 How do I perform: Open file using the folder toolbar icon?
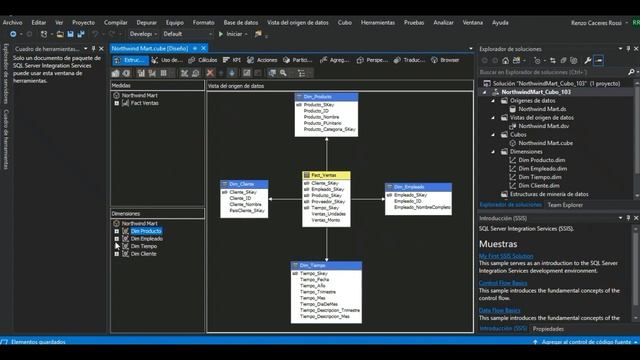(60, 34)
